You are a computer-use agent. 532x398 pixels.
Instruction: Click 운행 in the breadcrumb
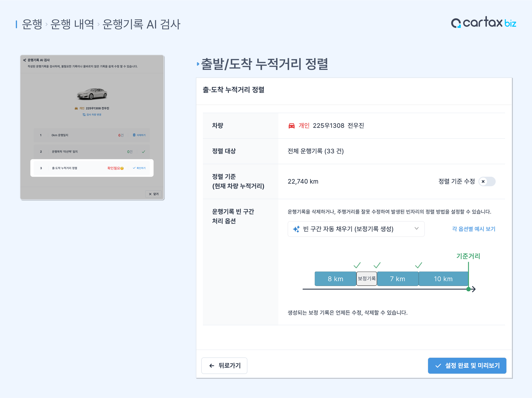point(32,24)
